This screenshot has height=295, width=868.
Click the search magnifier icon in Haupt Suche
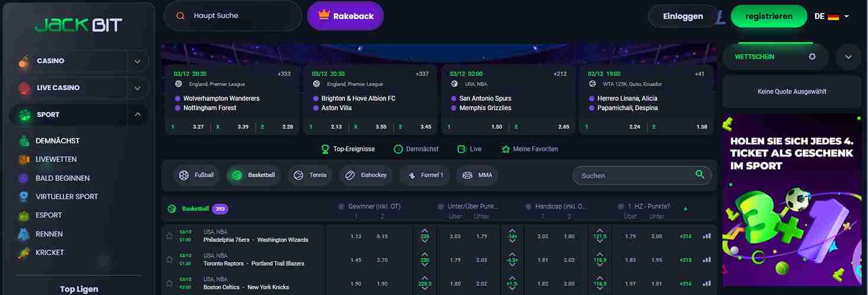coord(181,16)
